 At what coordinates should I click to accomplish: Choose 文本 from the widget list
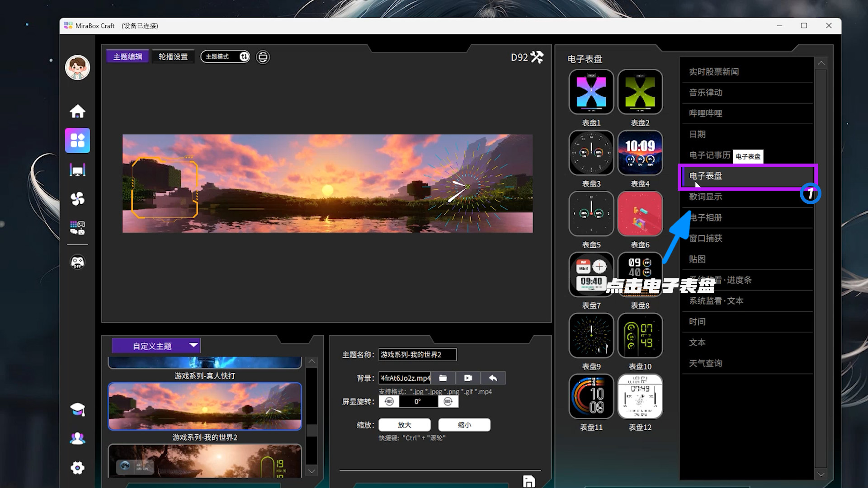point(748,343)
